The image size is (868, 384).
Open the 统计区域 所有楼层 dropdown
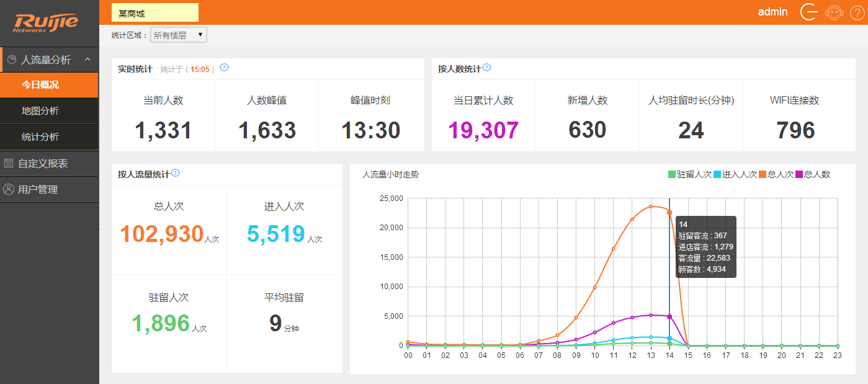tap(179, 35)
